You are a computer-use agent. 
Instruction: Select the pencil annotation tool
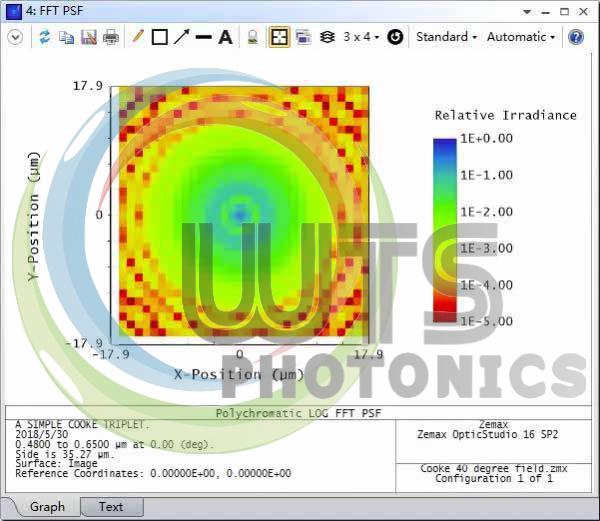(x=138, y=37)
